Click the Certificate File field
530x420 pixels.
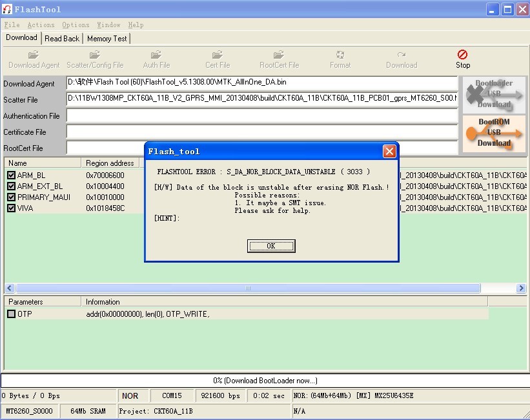[262, 132]
